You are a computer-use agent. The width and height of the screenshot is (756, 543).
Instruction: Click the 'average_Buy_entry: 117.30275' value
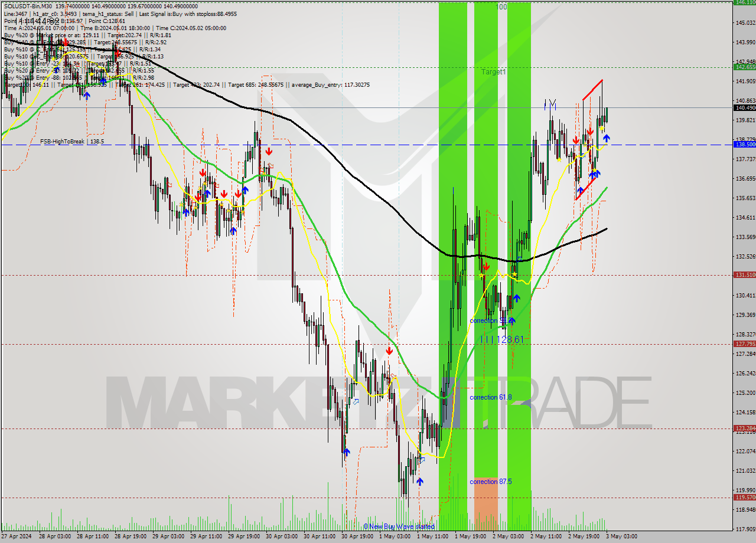coord(330,85)
